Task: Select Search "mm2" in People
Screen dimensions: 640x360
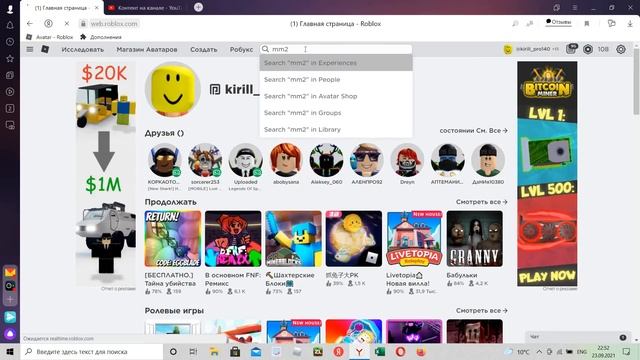Action: point(336,80)
